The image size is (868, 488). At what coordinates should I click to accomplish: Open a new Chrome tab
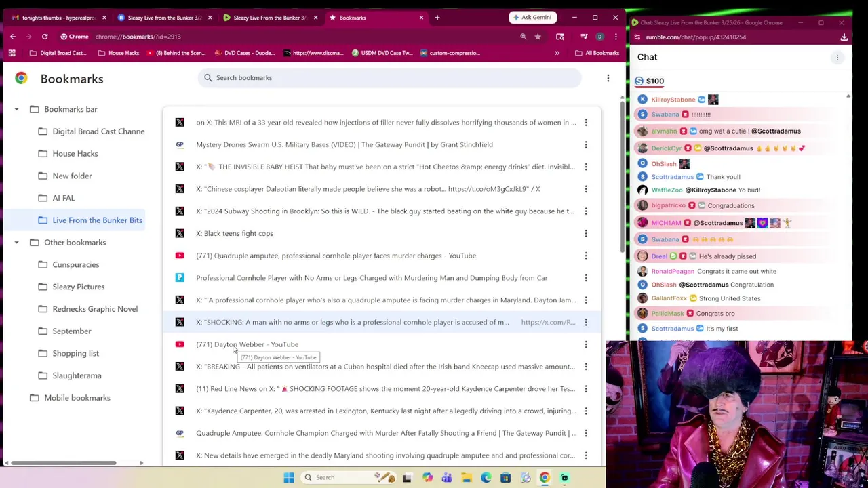point(437,18)
